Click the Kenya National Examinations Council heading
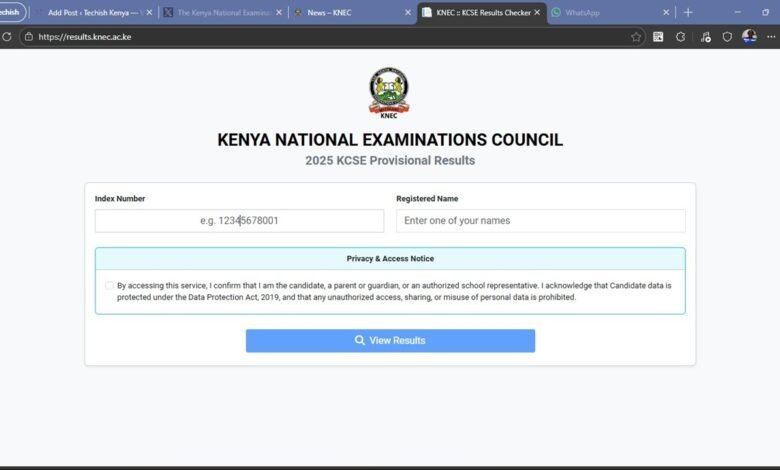Viewport: 780px width, 470px height. point(390,140)
